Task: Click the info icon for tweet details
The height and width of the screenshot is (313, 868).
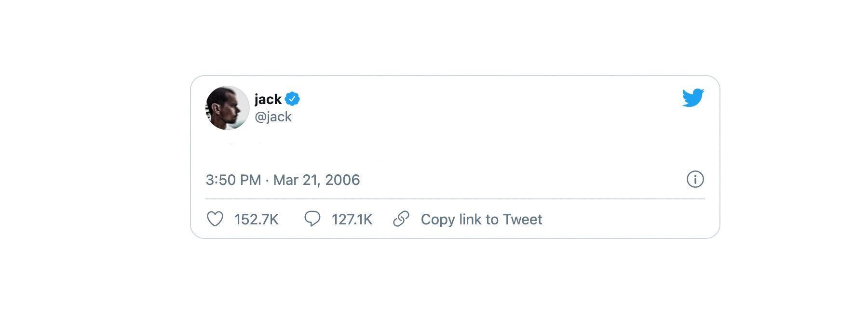Action: coord(696,179)
